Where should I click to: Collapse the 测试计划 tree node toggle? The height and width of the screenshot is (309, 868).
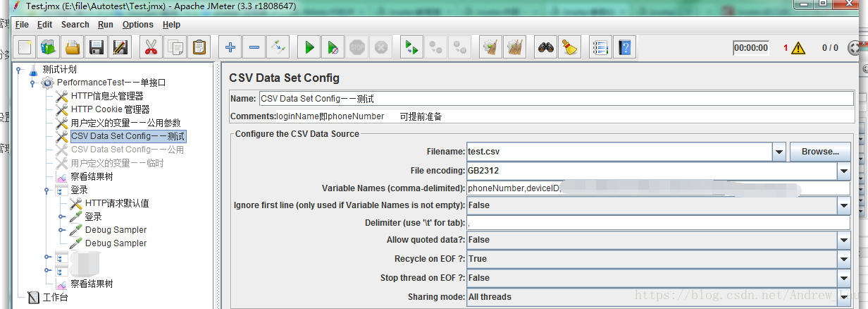18,70
